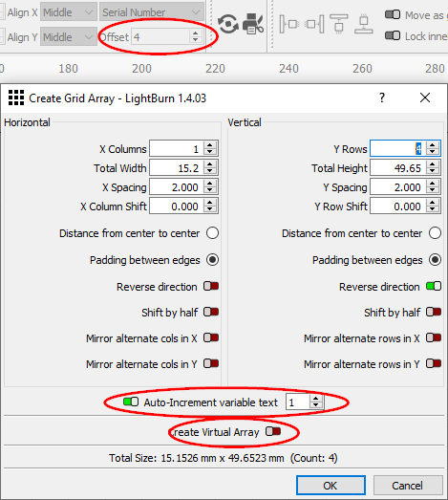Click the align top to target icon
This screenshot has width=448, height=500.
point(338,24)
